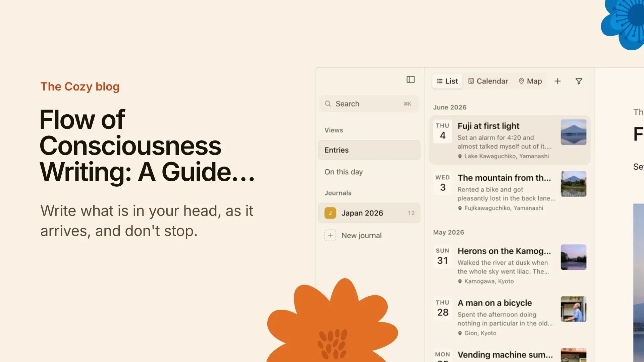Click the yellow J journal icon
Viewport: 644px width, 362px height.
point(330,213)
